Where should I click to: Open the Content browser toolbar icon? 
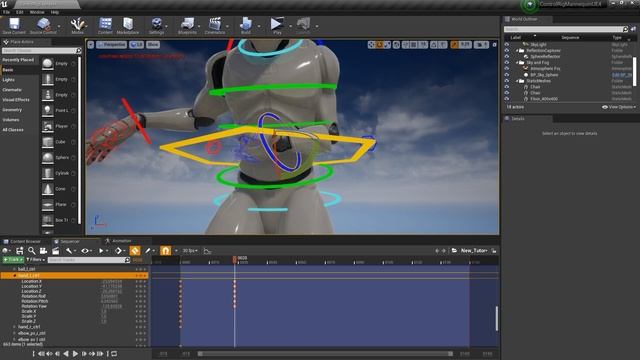105,24
